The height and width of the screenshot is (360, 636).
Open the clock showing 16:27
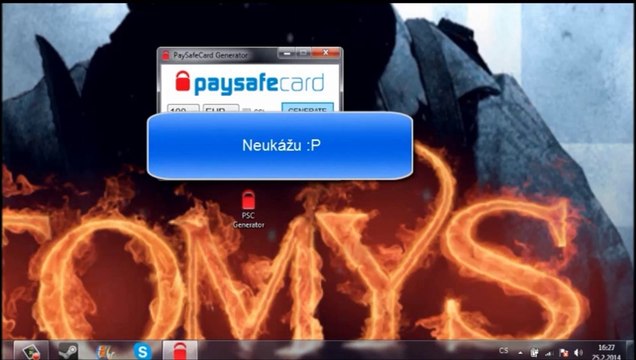tap(607, 352)
